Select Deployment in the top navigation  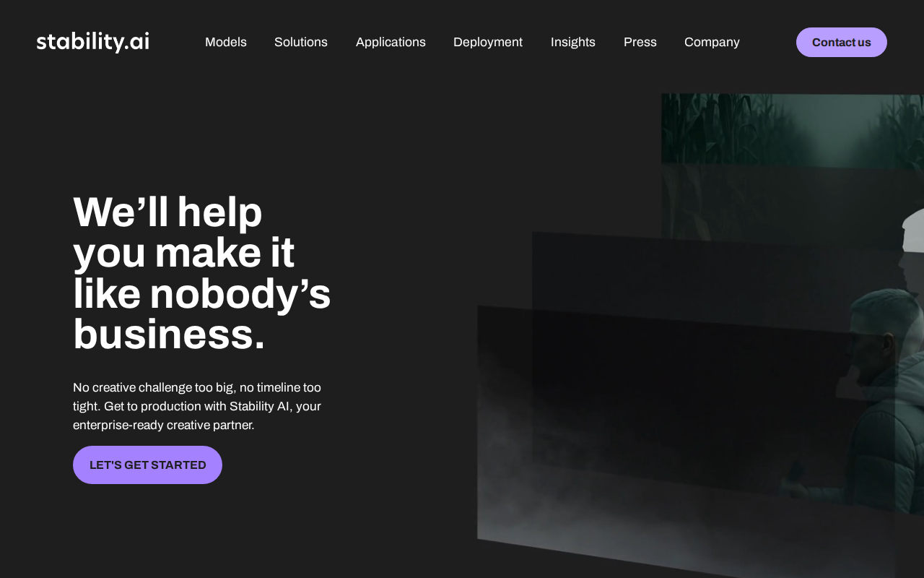[488, 42]
